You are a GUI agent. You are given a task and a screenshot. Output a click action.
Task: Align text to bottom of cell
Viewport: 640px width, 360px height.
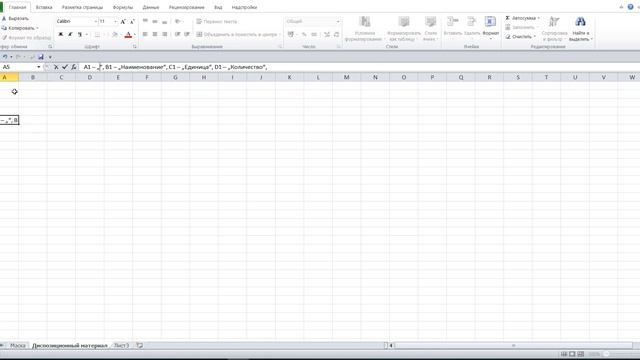coord(164,21)
